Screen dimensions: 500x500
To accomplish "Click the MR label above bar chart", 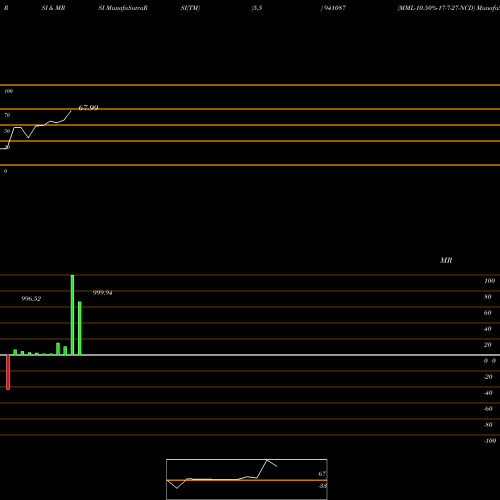I will [x=446, y=260].
